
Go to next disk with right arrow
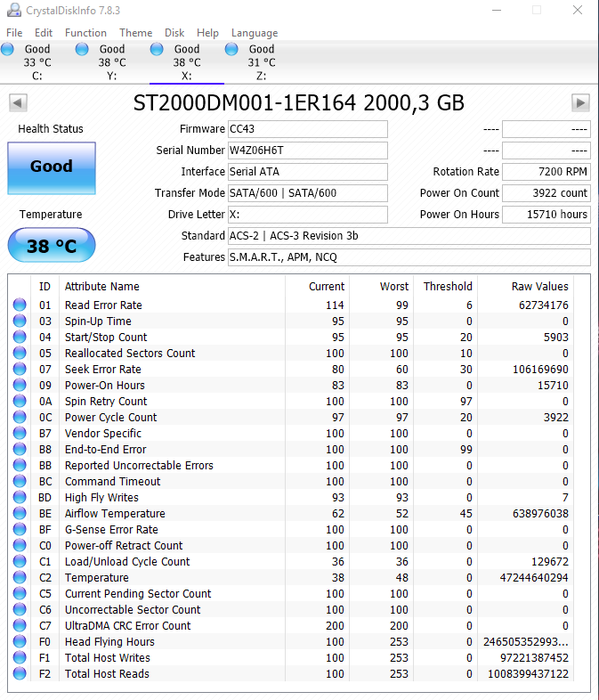coord(580,102)
